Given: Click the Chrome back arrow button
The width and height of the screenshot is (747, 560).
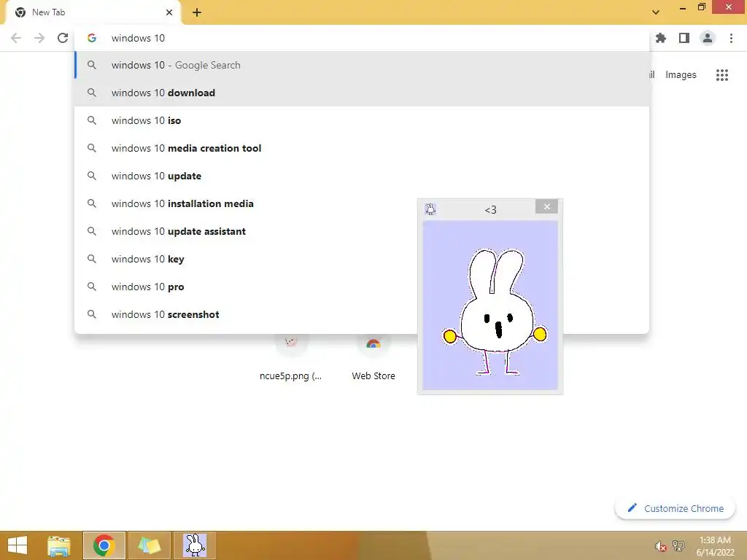Looking at the screenshot, I should pos(16,38).
